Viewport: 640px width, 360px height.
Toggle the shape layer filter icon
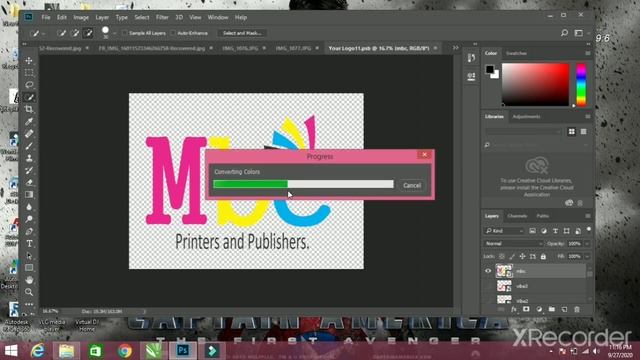(567, 231)
